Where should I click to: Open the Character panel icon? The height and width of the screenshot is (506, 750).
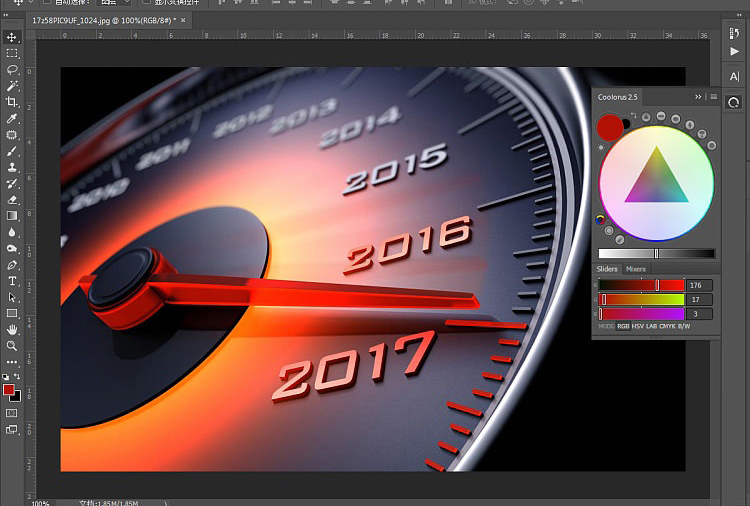pyautogui.click(x=734, y=77)
